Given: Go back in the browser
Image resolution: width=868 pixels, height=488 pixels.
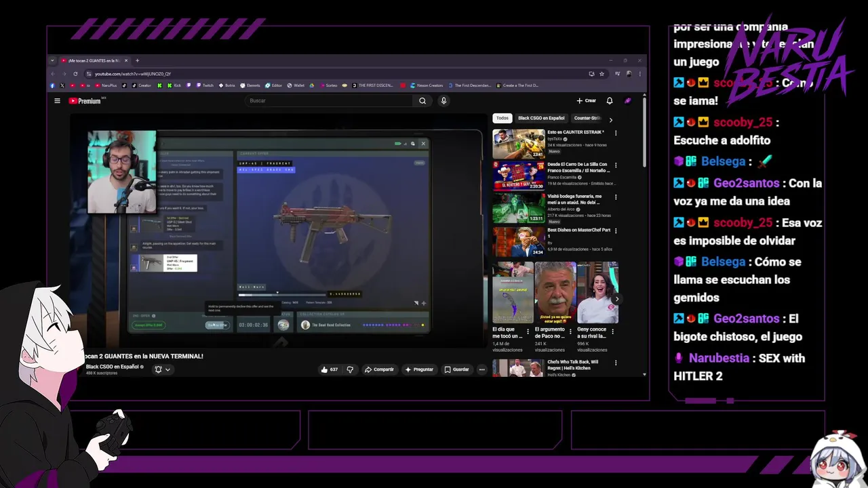Looking at the screenshot, I should [53, 74].
